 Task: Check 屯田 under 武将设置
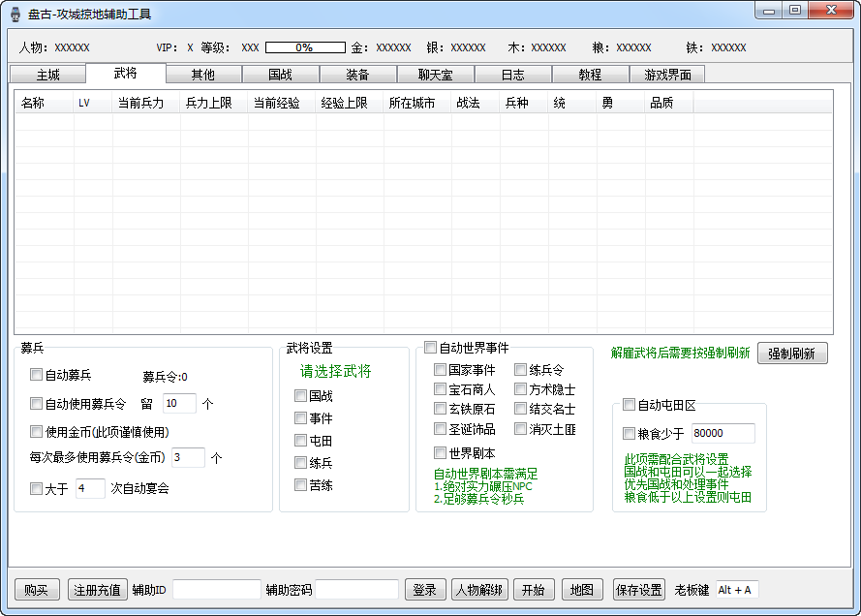[300, 440]
